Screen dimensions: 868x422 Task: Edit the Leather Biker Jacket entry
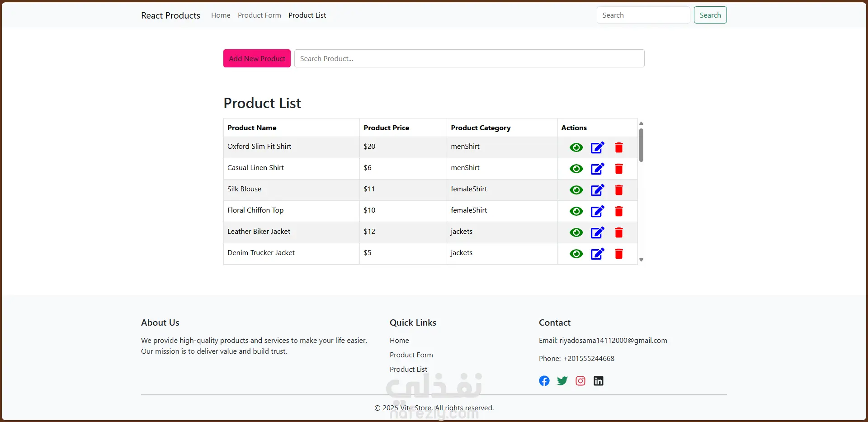[597, 232]
